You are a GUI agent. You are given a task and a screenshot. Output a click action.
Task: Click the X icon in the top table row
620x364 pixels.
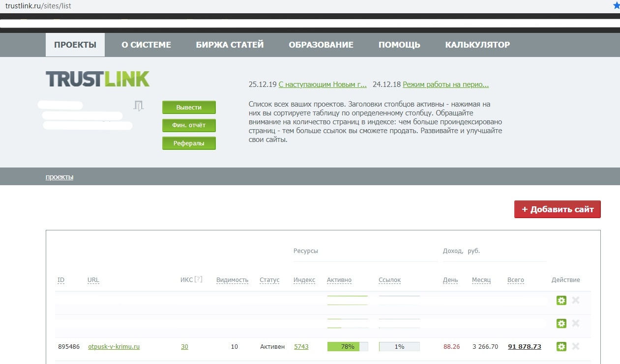pyautogui.click(x=576, y=300)
